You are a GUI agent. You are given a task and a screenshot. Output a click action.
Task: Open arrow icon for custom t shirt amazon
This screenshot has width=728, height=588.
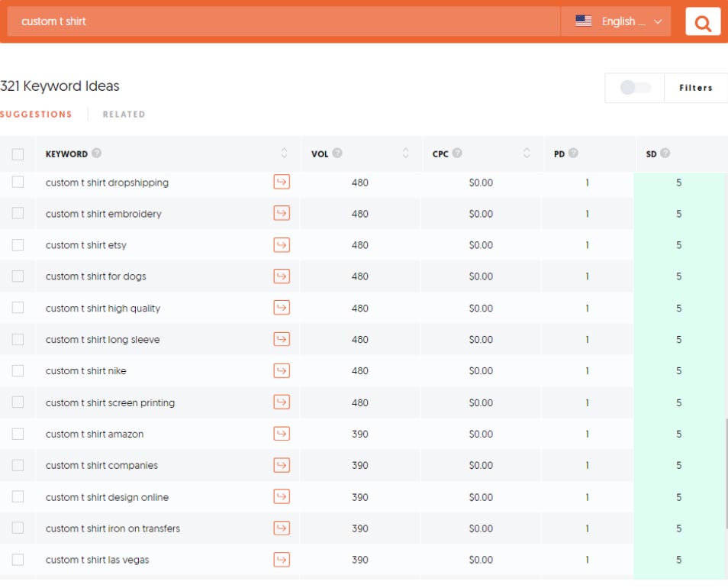pos(282,434)
